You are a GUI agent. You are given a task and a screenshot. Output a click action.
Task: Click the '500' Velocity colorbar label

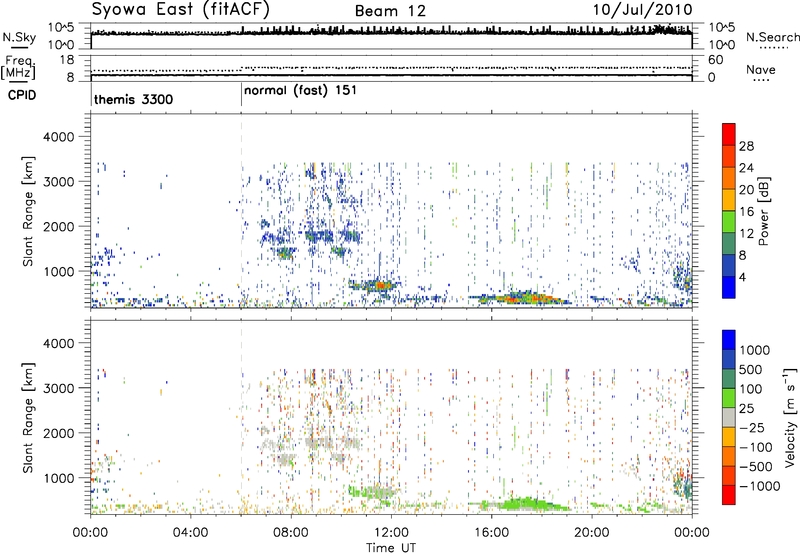pyautogui.click(x=751, y=369)
